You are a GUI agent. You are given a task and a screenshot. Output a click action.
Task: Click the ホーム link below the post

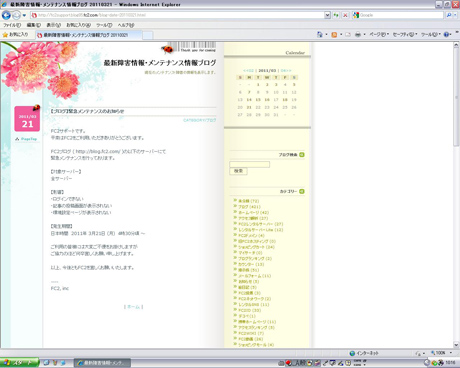[x=134, y=307]
